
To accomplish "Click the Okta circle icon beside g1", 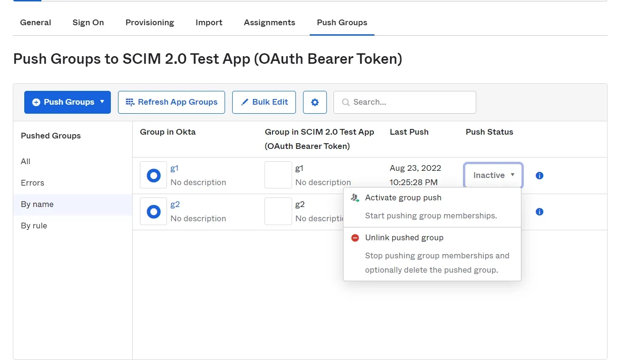I will (153, 175).
